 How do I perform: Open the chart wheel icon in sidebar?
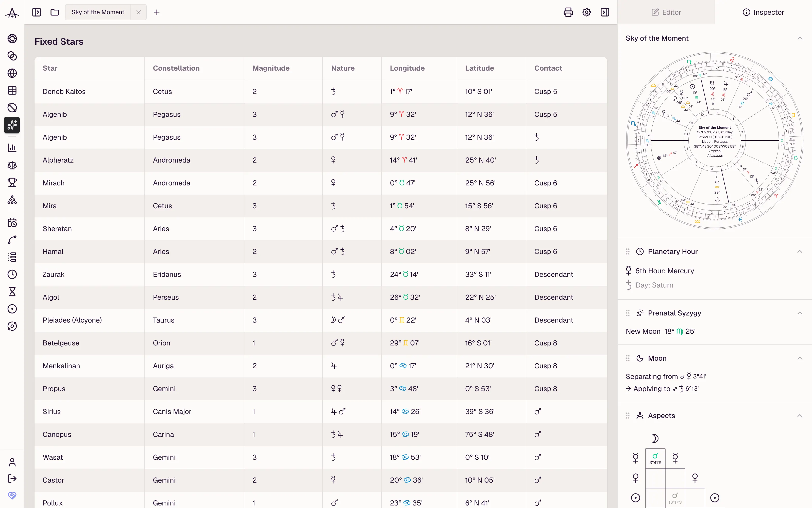[12, 39]
